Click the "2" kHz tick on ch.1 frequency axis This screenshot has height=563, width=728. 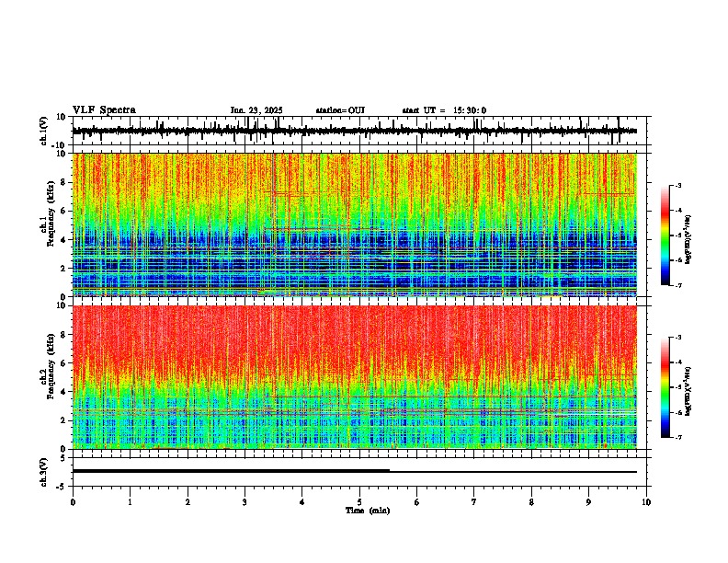tap(63, 269)
